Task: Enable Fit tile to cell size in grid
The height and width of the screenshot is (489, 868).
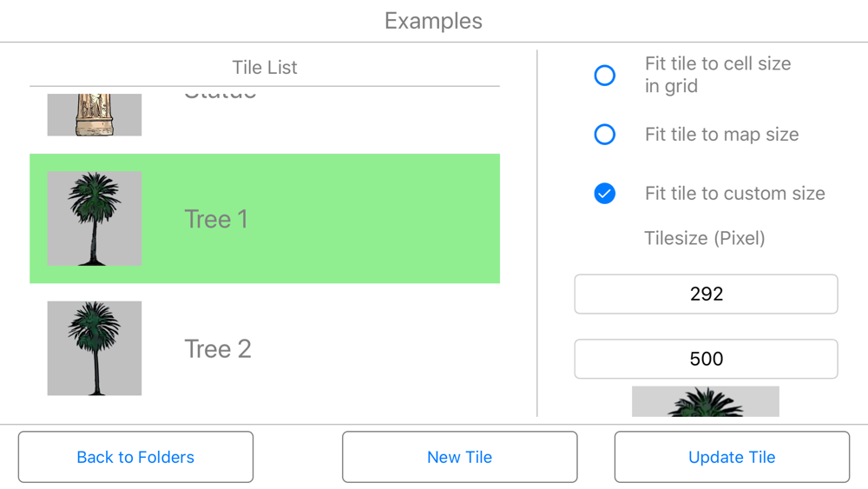Action: 604,76
